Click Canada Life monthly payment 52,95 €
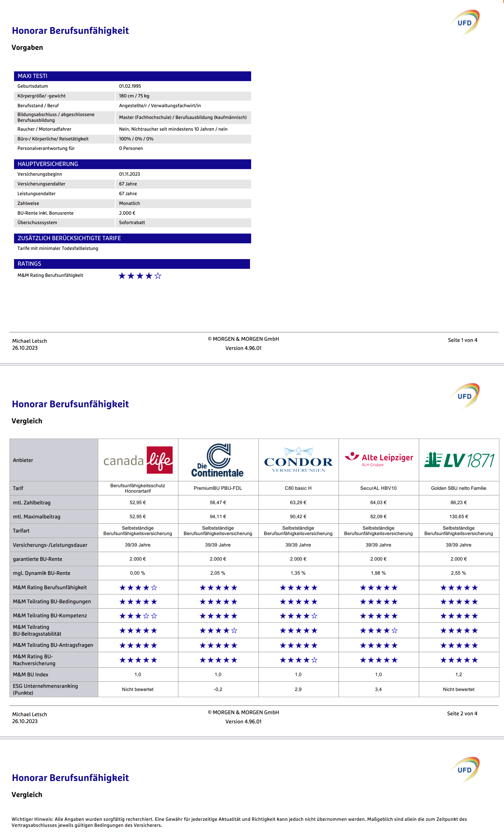 138,502
